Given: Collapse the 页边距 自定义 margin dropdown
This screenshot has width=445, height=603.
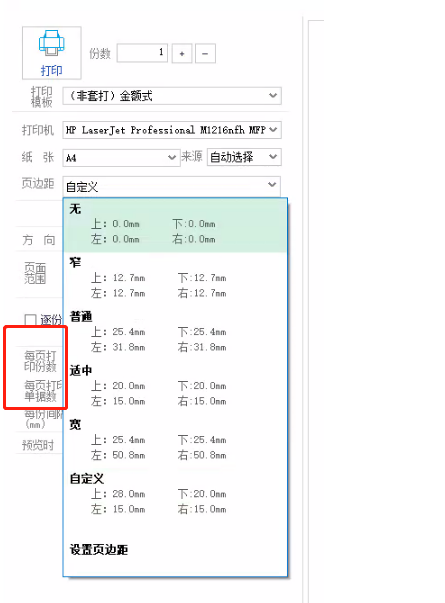Looking at the screenshot, I should [172, 186].
